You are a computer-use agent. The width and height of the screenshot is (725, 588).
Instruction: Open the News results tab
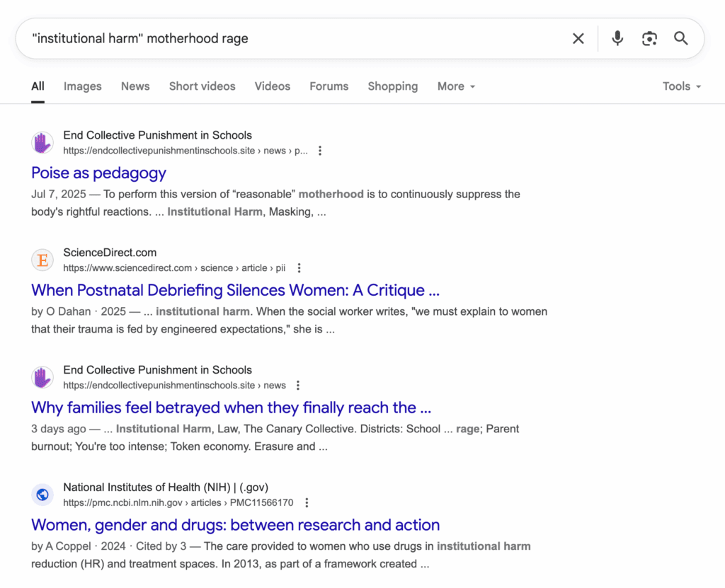[x=135, y=86]
